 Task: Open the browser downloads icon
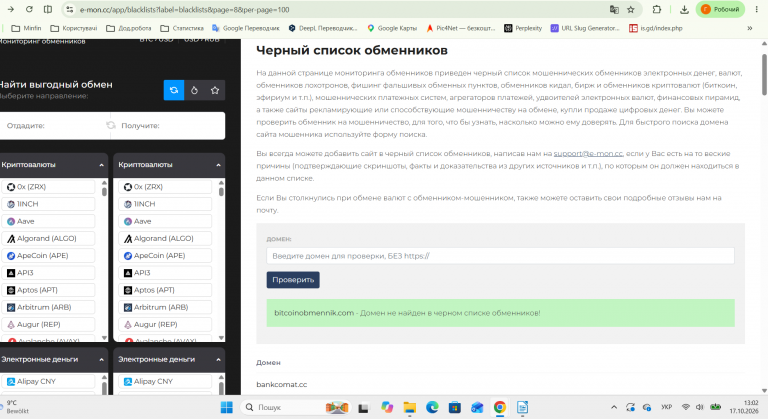pos(684,9)
